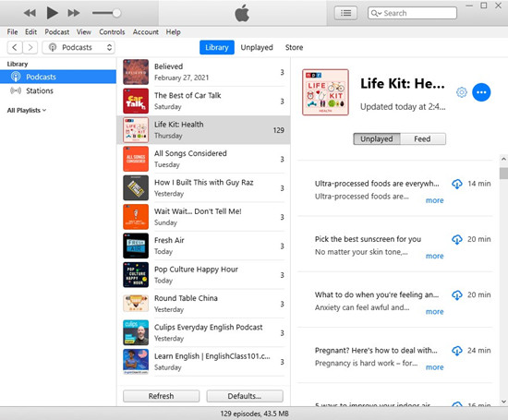508x420 pixels.
Task: Click 'Round Table China' title text
Action: (186, 298)
